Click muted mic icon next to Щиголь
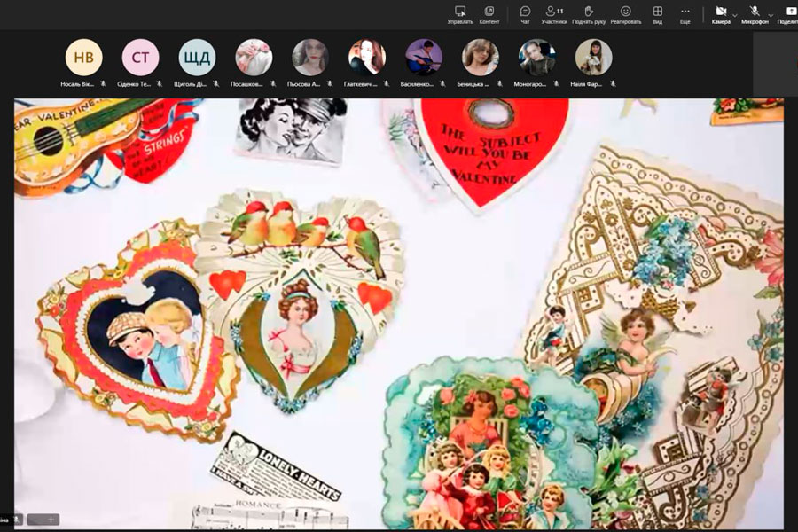Screen dimensions: 798x532 pos(215,83)
